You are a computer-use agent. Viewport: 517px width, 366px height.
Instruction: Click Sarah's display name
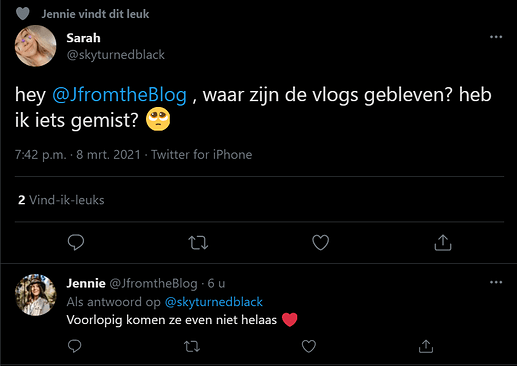coord(83,38)
